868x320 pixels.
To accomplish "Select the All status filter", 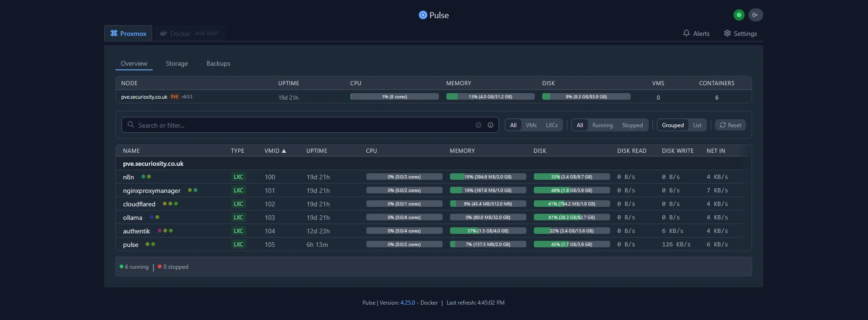I will coord(580,125).
